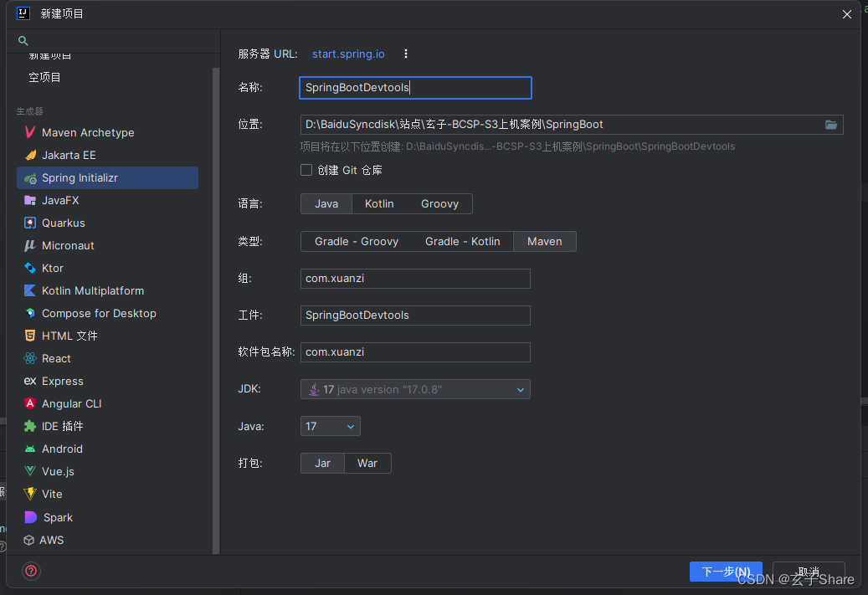The height and width of the screenshot is (595, 868).
Task: Click the Android robot icon
Action: pos(30,449)
